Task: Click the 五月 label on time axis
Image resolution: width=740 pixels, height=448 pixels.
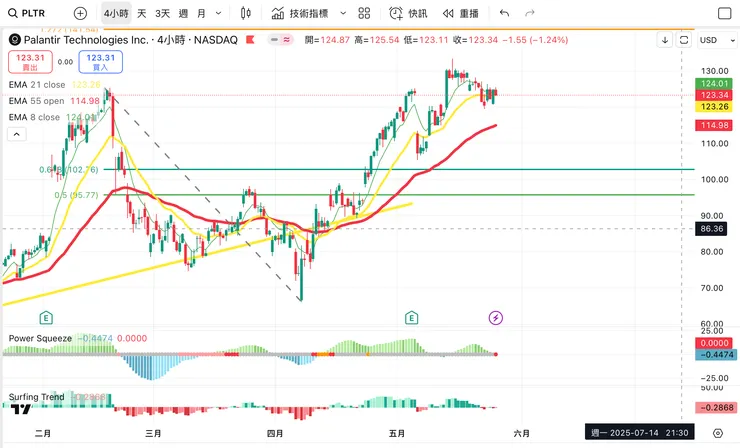Action: click(x=396, y=433)
